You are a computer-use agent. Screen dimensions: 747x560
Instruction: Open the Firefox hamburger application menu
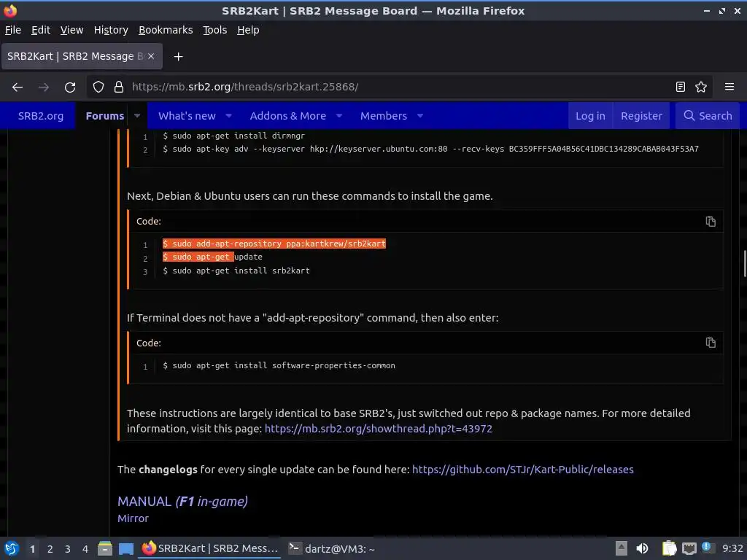coord(729,87)
